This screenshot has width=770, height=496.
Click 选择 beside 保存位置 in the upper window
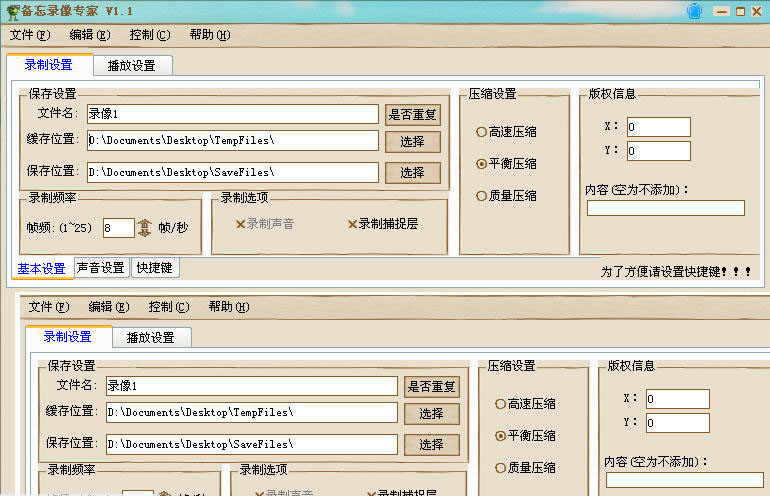tap(412, 172)
